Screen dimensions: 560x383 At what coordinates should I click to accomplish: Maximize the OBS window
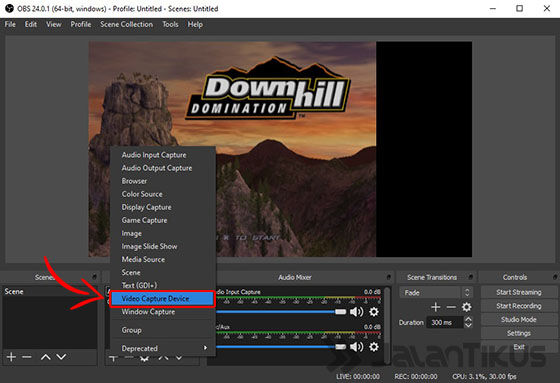click(x=519, y=8)
